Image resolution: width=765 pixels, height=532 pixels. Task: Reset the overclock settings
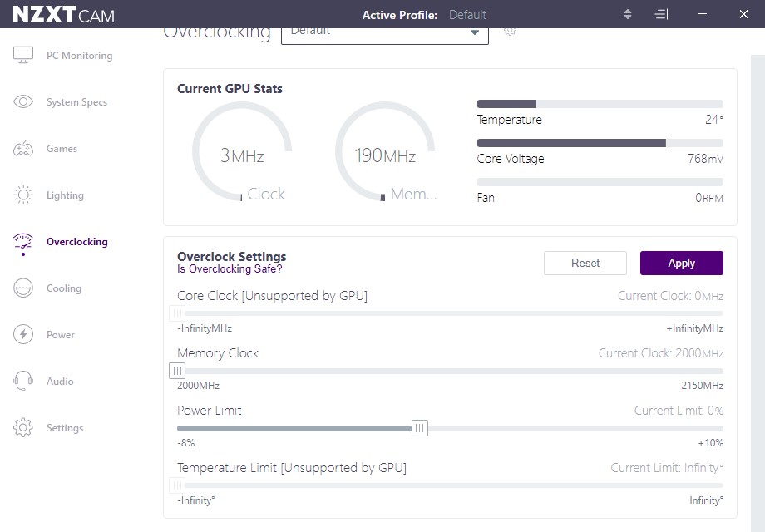585,264
